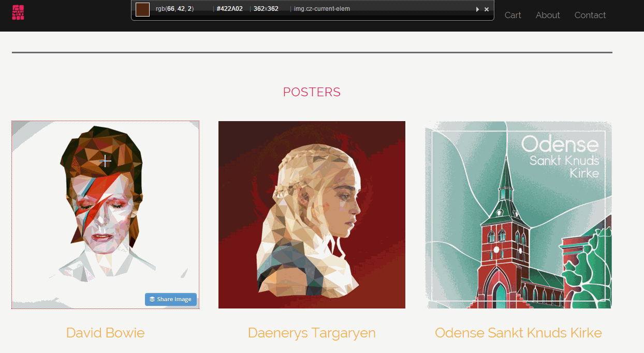Click the picked brown color swatch
The image size is (644, 353).
point(142,9)
